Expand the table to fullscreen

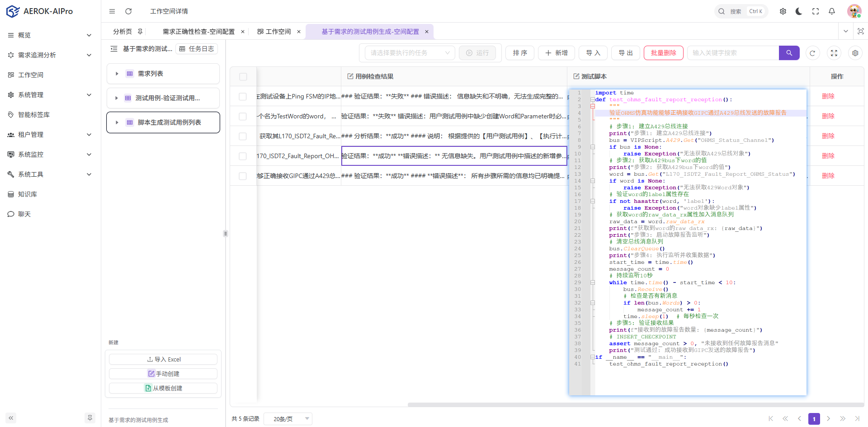tap(834, 53)
